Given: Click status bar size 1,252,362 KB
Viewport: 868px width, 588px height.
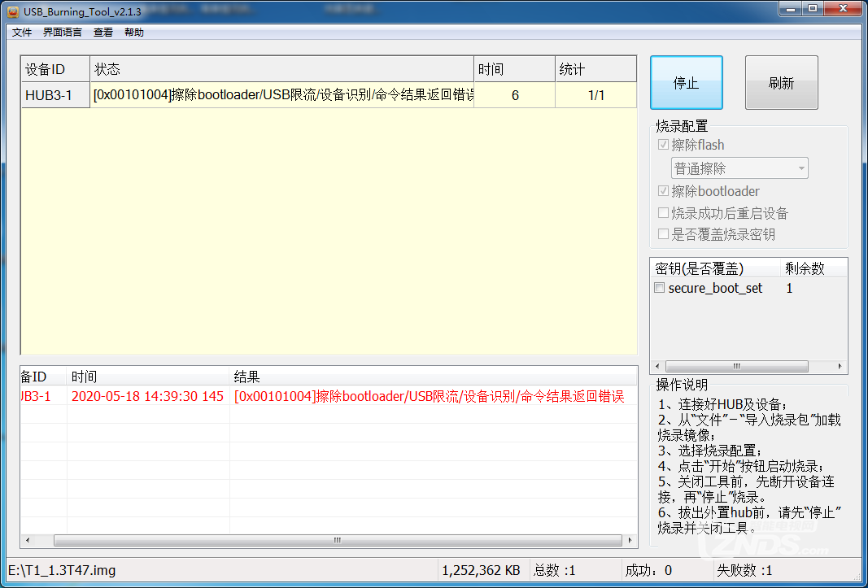Looking at the screenshot, I should [481, 570].
